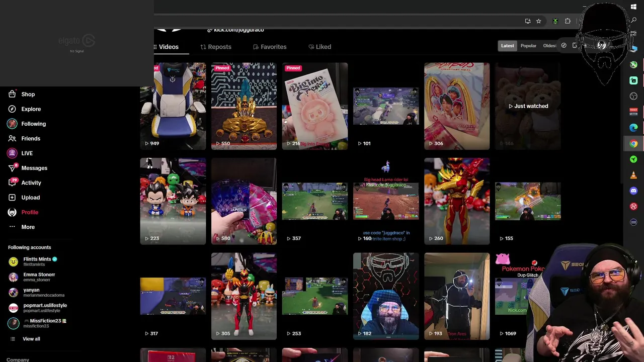This screenshot has height=362, width=644.
Task: Bookmark this page with star icon
Action: pos(538,21)
